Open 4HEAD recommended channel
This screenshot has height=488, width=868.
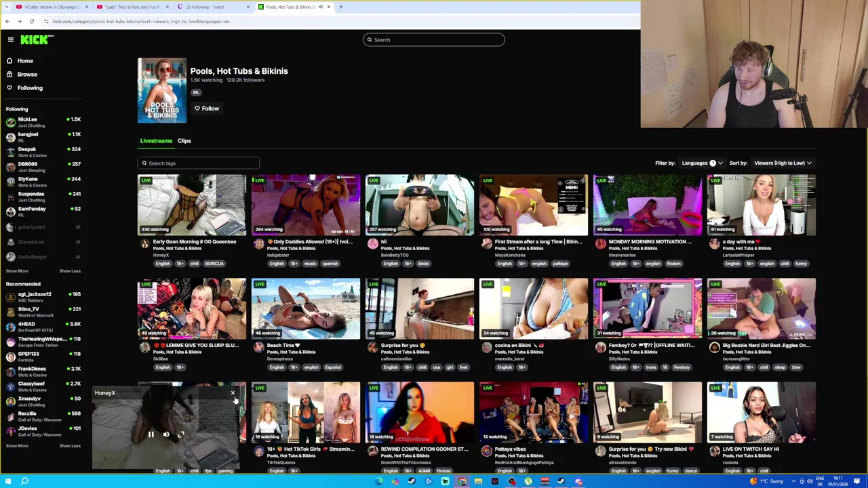(x=43, y=327)
